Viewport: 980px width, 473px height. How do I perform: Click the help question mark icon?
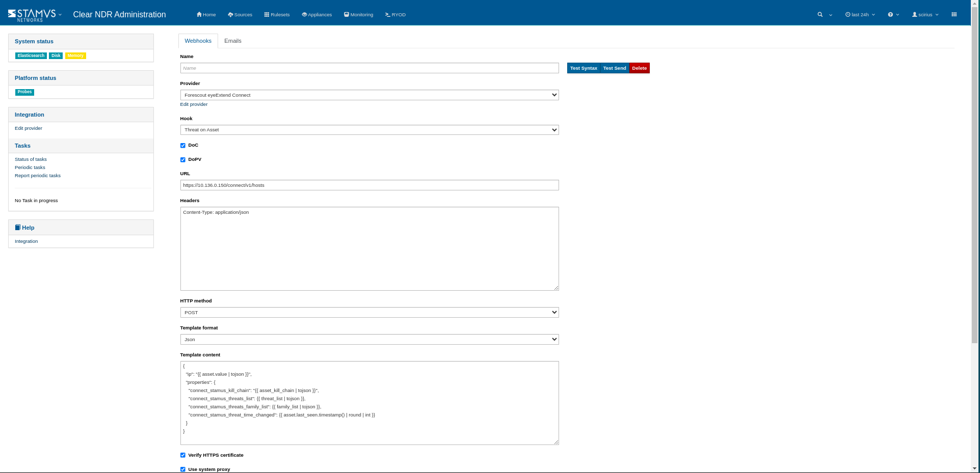[890, 15]
